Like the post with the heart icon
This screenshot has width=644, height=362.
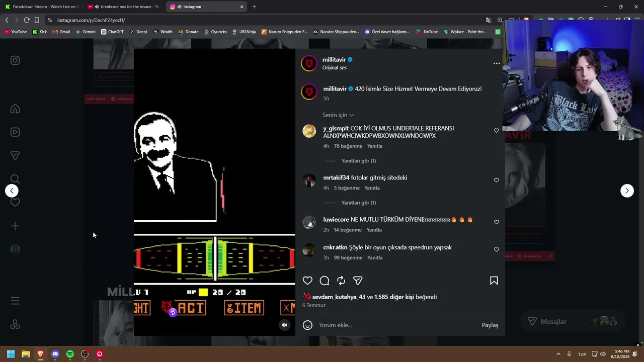307,281
